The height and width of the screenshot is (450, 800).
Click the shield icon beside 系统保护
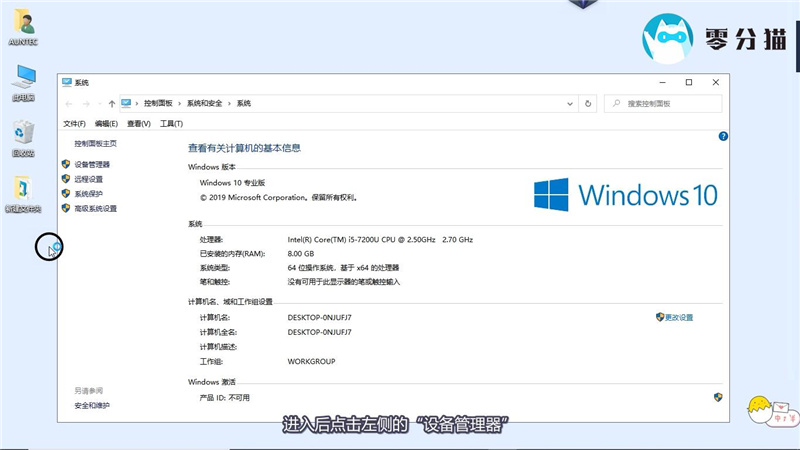pos(66,193)
